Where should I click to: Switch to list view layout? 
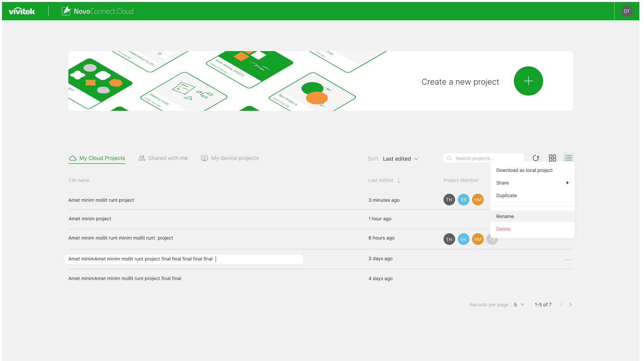(x=569, y=158)
